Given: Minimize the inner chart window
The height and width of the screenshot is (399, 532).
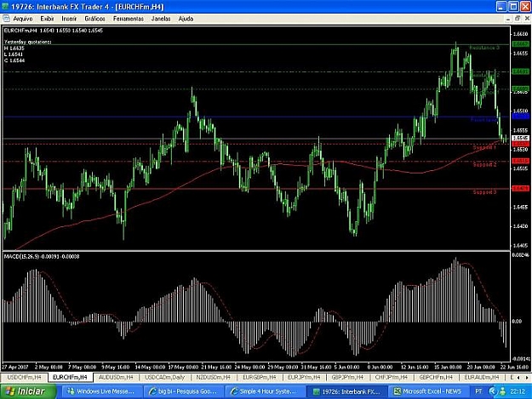Looking at the screenshot, I should click(508, 19).
